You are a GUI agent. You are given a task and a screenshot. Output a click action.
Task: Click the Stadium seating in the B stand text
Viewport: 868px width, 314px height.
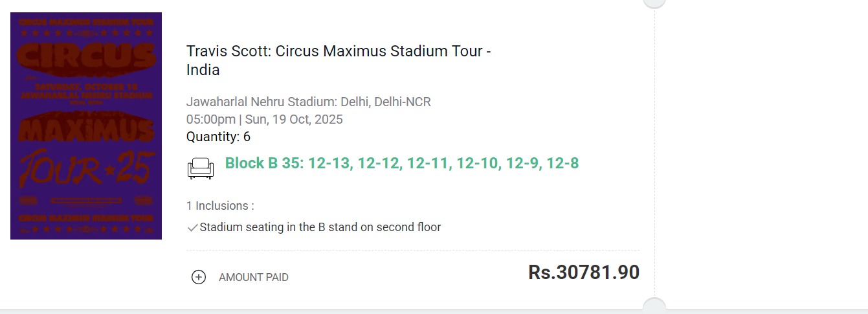tap(320, 227)
